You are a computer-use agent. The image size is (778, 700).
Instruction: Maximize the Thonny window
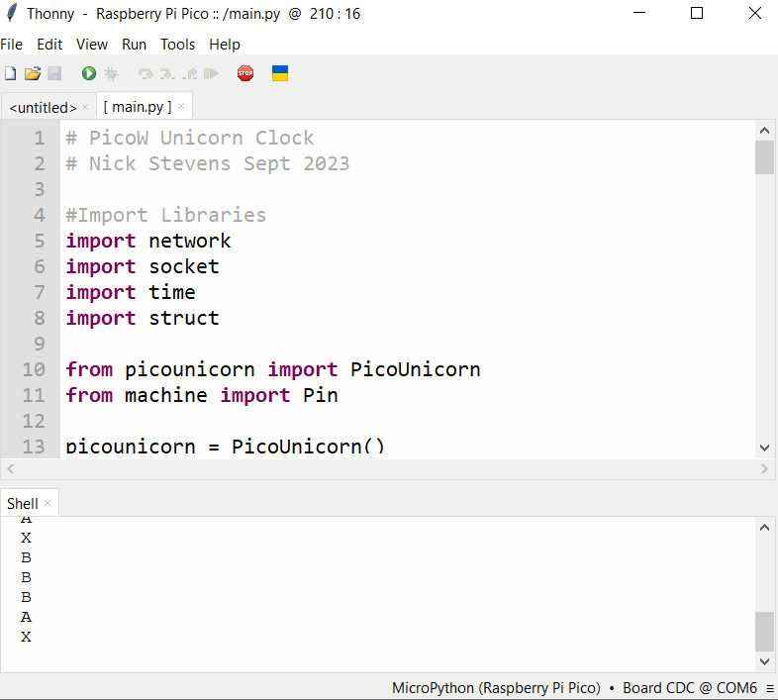(697, 13)
